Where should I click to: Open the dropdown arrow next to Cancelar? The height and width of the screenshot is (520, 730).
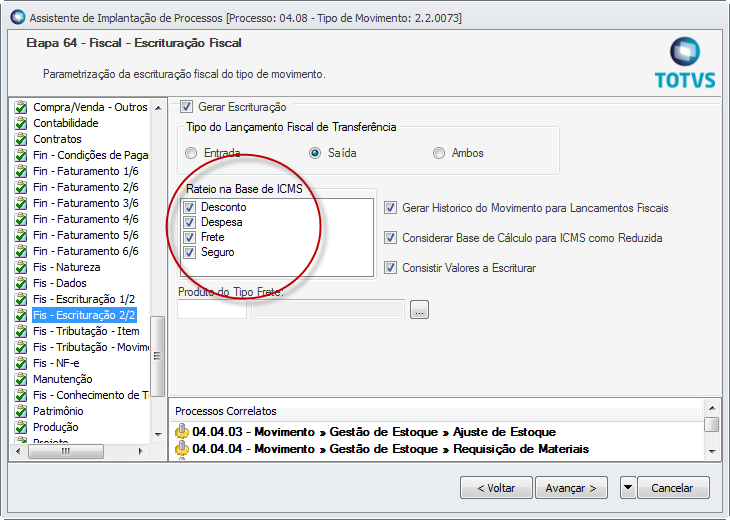click(x=628, y=488)
